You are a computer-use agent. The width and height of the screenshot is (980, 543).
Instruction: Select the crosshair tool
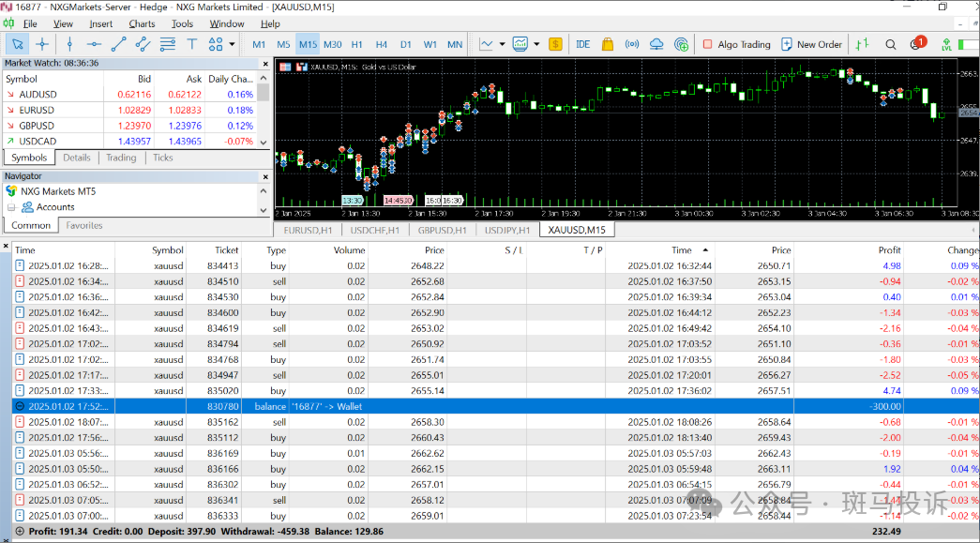pos(42,44)
